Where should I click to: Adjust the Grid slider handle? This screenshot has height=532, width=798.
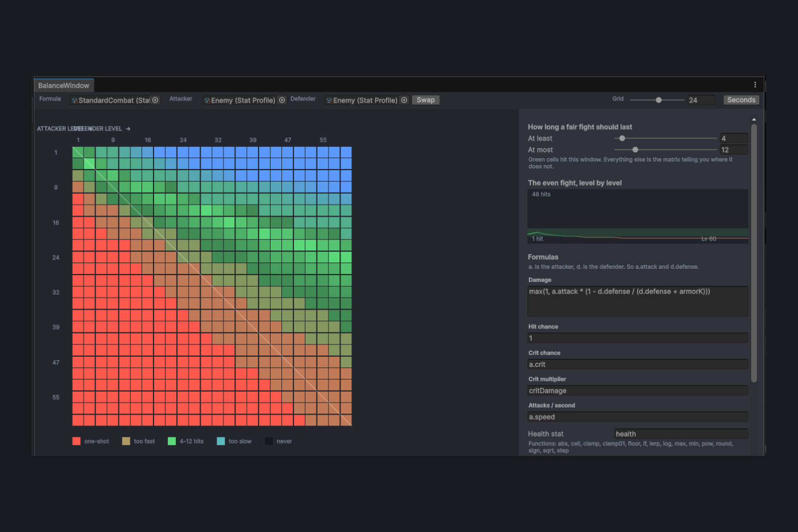click(658, 100)
